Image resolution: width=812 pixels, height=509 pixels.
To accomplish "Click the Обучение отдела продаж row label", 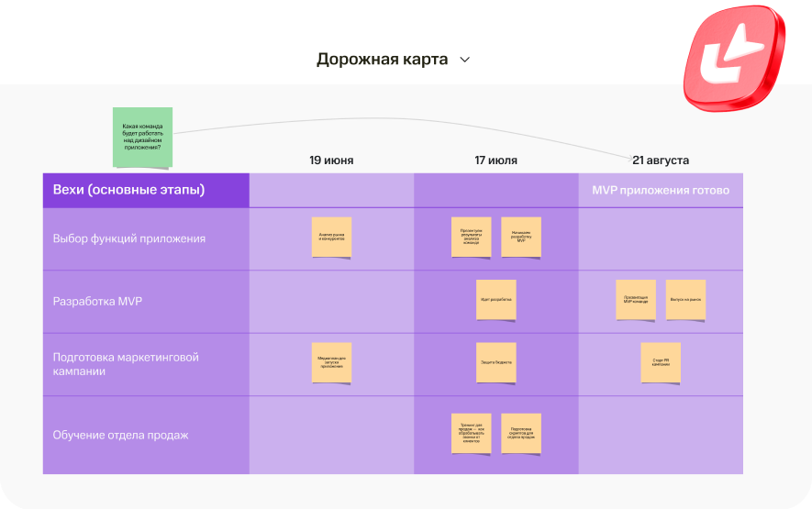I will [x=121, y=435].
